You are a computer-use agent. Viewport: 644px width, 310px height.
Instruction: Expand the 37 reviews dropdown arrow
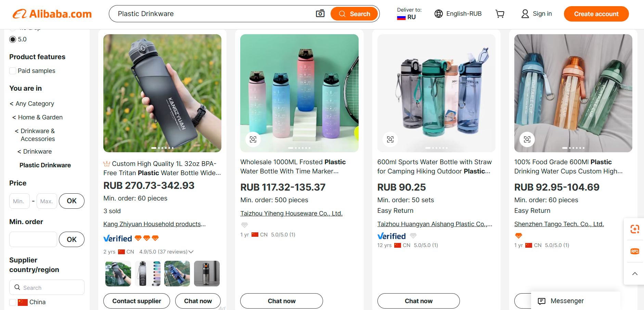coord(191,252)
